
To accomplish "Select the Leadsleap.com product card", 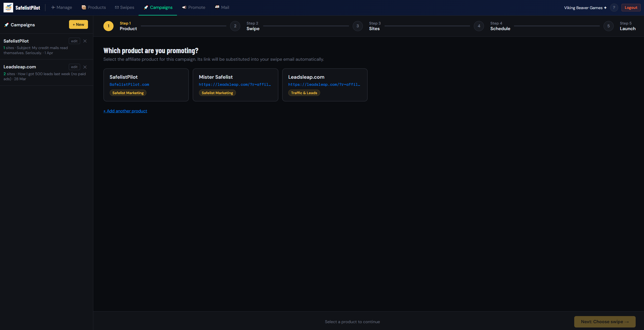I will [x=325, y=85].
